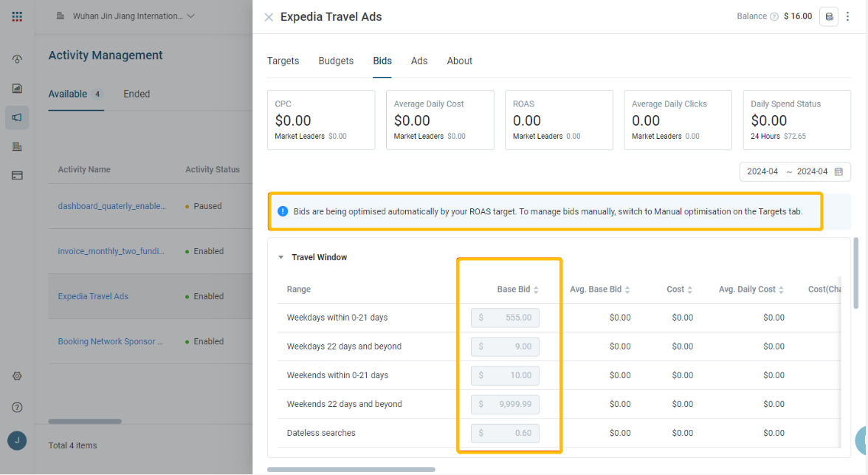Click Base Bid field showing 0.60
This screenshot has height=475, width=868.
[x=505, y=433]
